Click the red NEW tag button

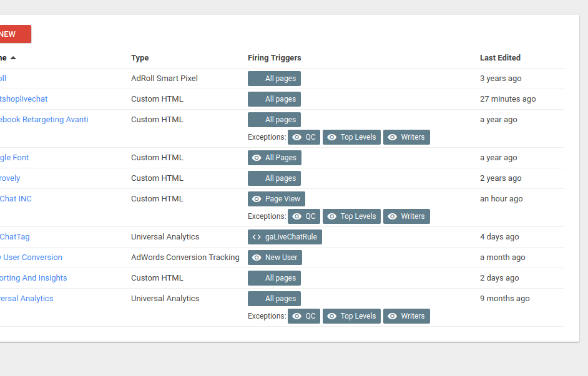pyautogui.click(x=15, y=34)
